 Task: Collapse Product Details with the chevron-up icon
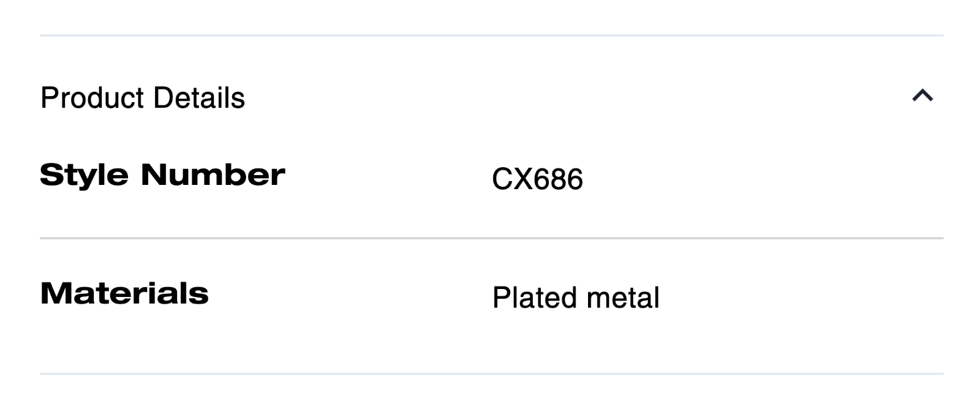(x=922, y=96)
